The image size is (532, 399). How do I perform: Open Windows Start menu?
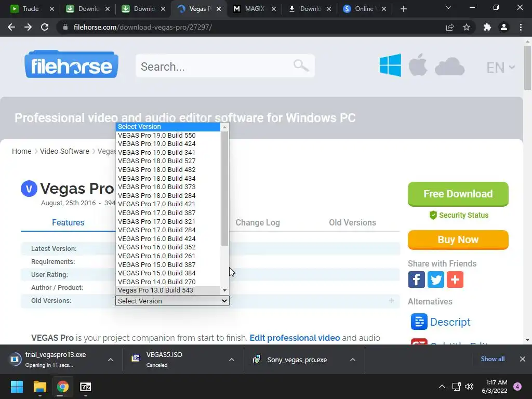(x=17, y=387)
